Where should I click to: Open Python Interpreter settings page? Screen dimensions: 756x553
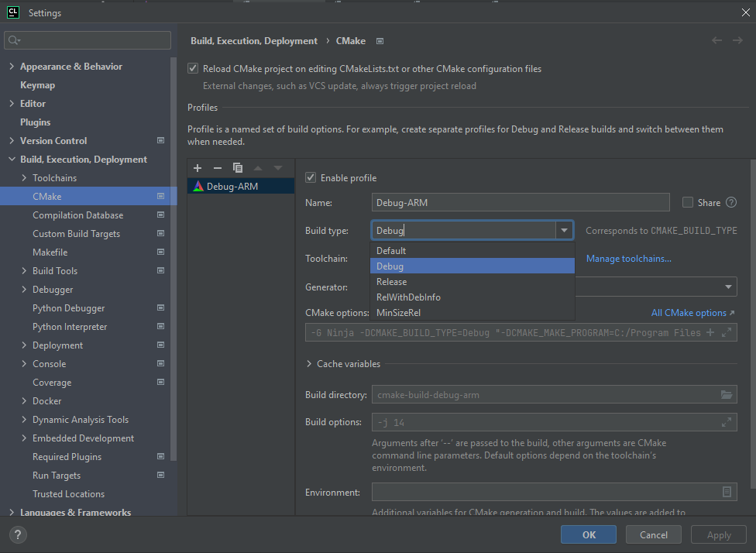click(x=70, y=326)
